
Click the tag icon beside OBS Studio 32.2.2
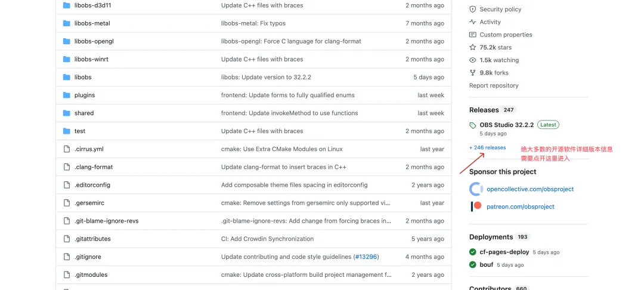point(473,125)
